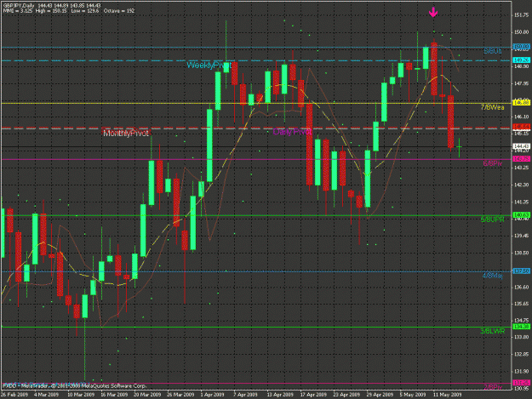Image resolution: width=532 pixels, height=399 pixels.
Task: Click the MonthlyPivot line label
Action: click(x=126, y=134)
